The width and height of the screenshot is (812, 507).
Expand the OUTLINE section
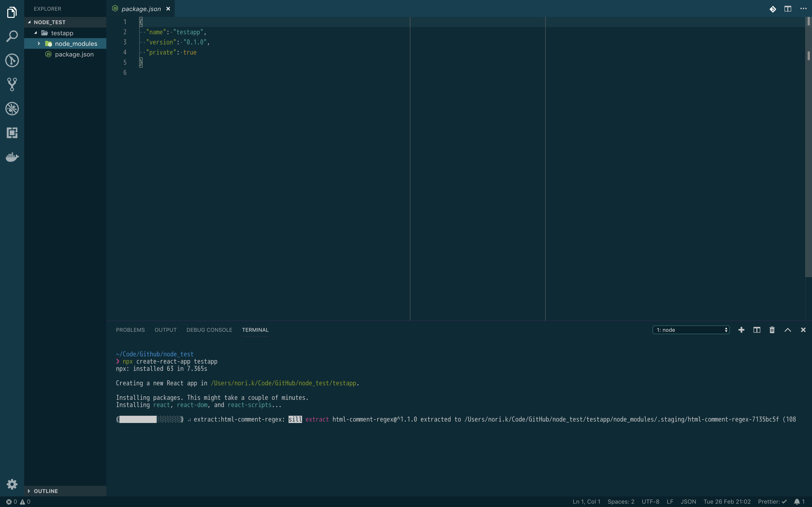tap(46, 491)
